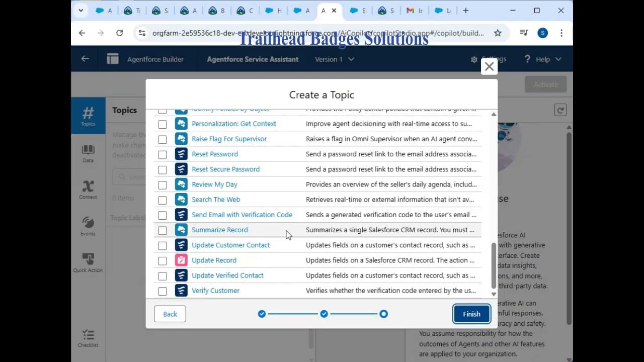Viewport: 644px width, 362px height.
Task: Tick the Search The Web checkbox
Action: click(x=162, y=200)
